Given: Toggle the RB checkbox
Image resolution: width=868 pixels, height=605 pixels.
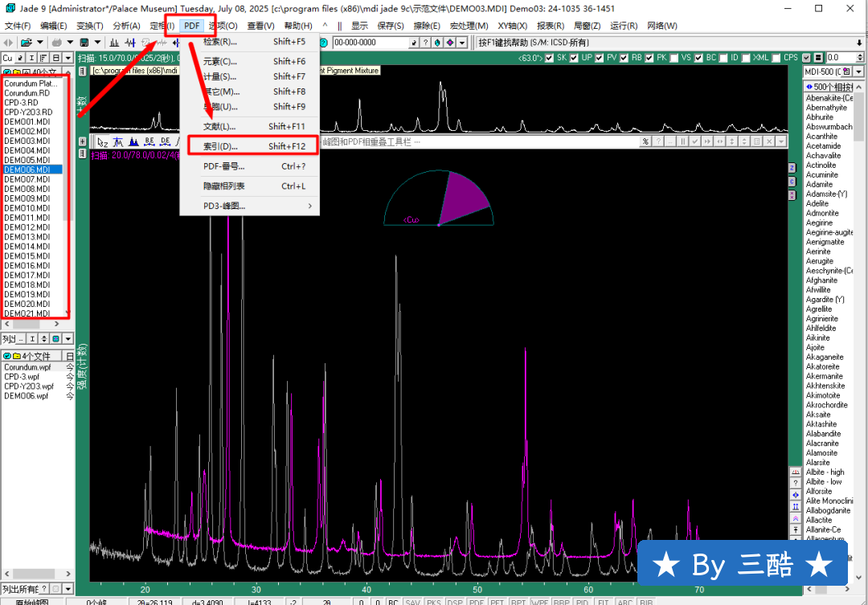Looking at the screenshot, I should pos(624,58).
